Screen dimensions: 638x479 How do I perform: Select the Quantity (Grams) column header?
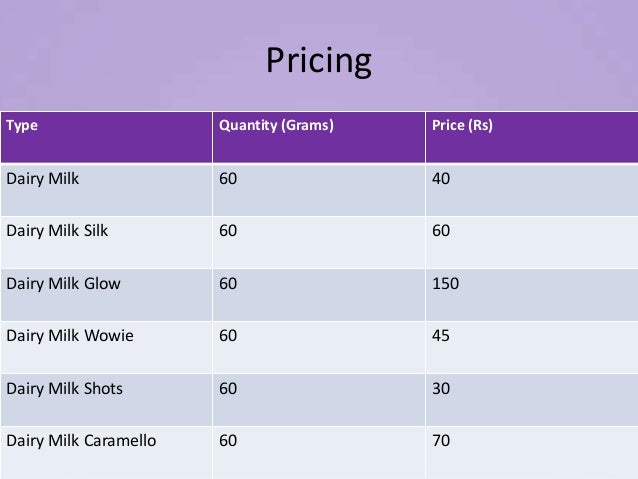(276, 127)
